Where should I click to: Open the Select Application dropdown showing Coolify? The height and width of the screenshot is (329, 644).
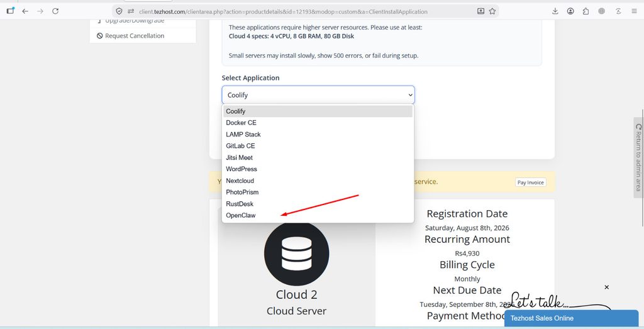click(x=318, y=95)
